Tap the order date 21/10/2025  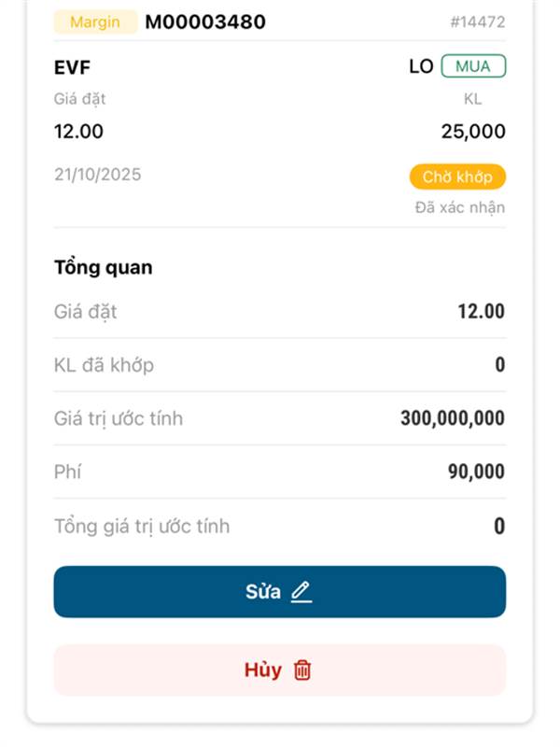[x=98, y=175]
